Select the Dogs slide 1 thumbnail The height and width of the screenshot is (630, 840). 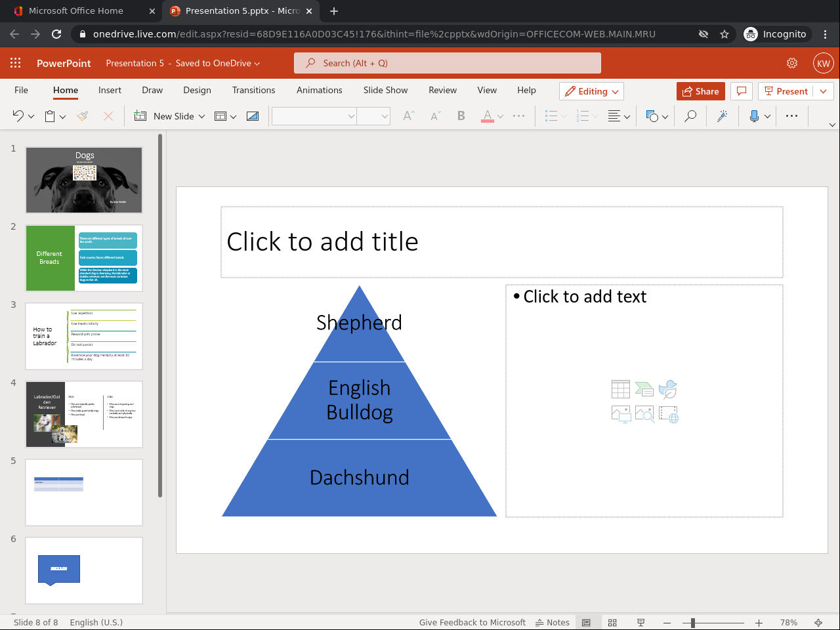(x=84, y=180)
